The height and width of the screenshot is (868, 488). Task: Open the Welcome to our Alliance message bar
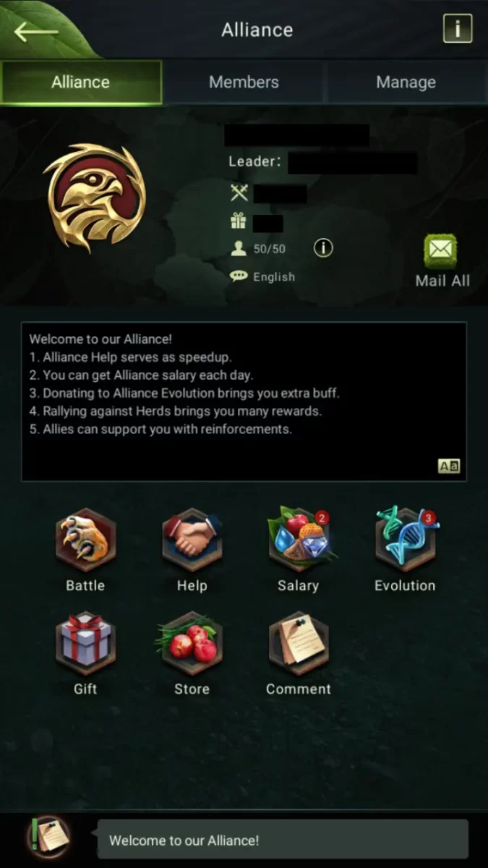pos(283,840)
